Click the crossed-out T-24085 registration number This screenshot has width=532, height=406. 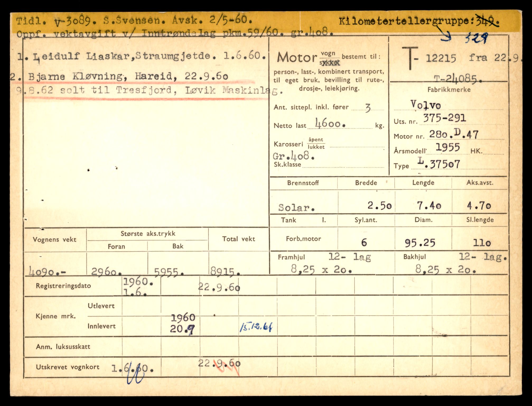[458, 79]
